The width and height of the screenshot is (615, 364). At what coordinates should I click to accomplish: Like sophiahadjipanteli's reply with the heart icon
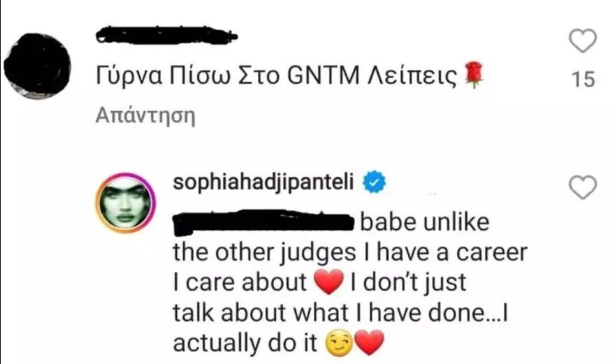[584, 187]
